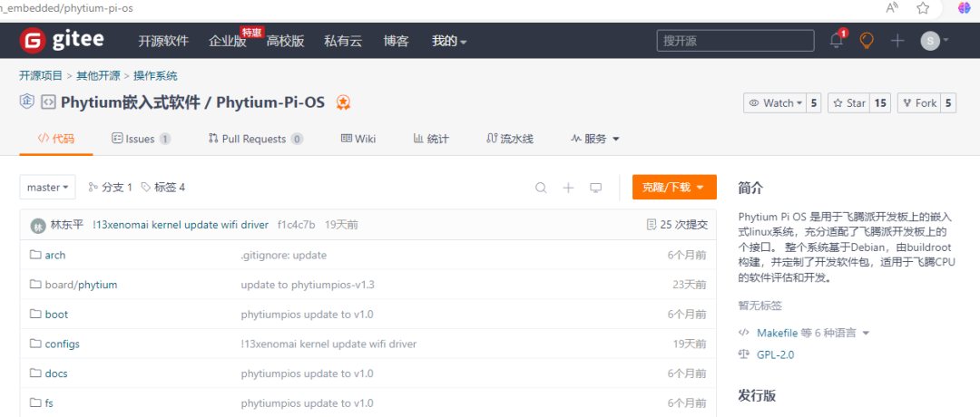Click the add file plus icon
The height and width of the screenshot is (417, 980).
click(568, 188)
